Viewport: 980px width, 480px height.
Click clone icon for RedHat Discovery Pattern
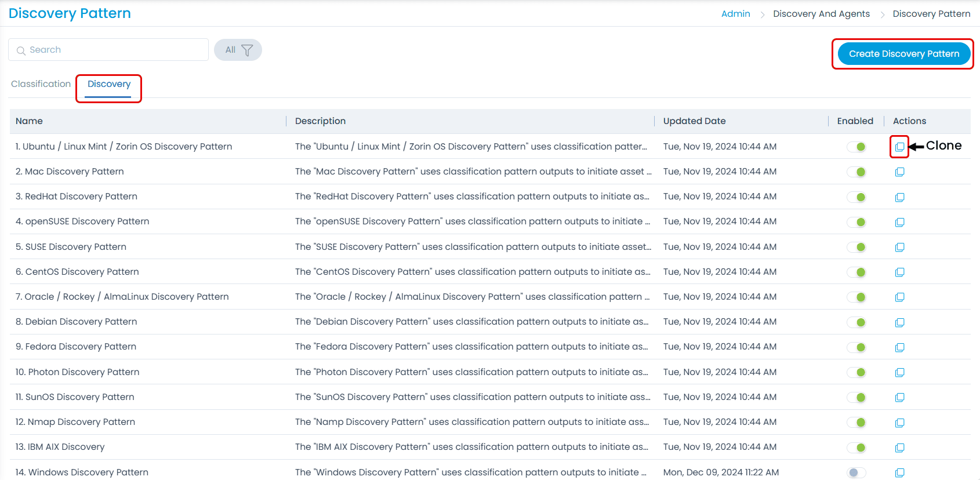click(x=899, y=197)
